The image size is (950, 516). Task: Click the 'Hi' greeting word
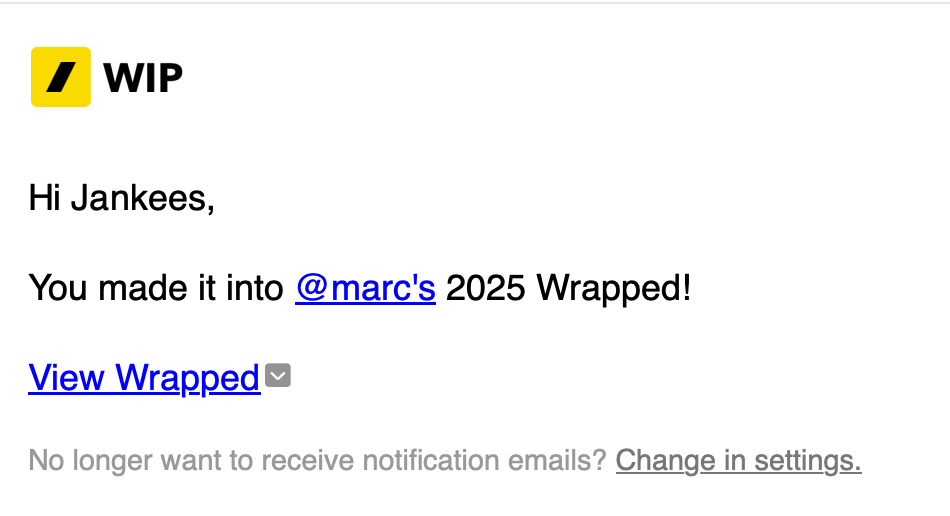44,198
